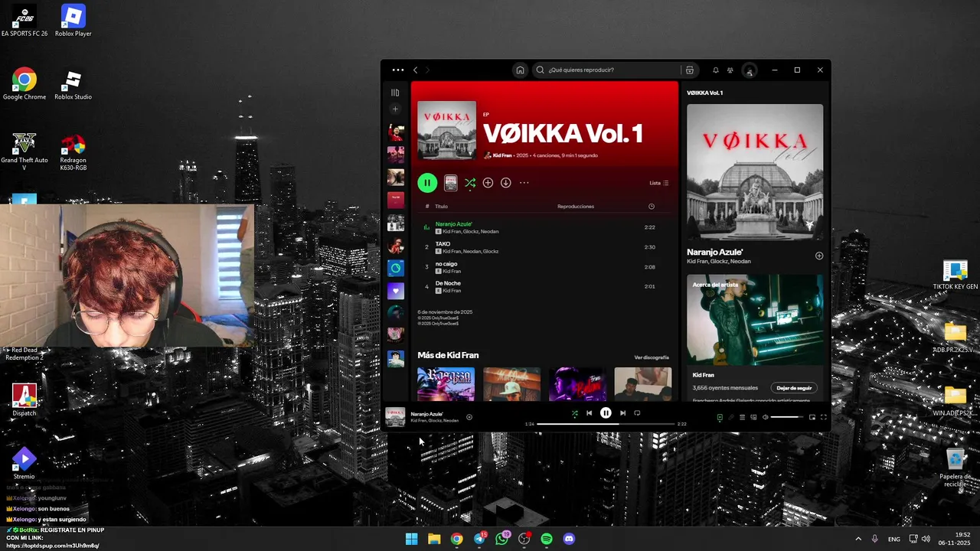This screenshot has height=551, width=980.
Task: Click 'Ver discografía' link
Action: pyautogui.click(x=652, y=357)
